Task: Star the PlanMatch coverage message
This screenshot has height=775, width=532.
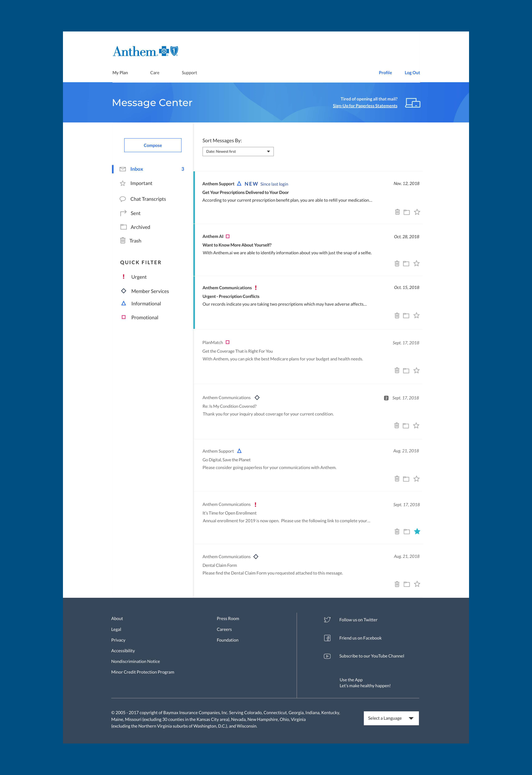Action: pyautogui.click(x=416, y=371)
